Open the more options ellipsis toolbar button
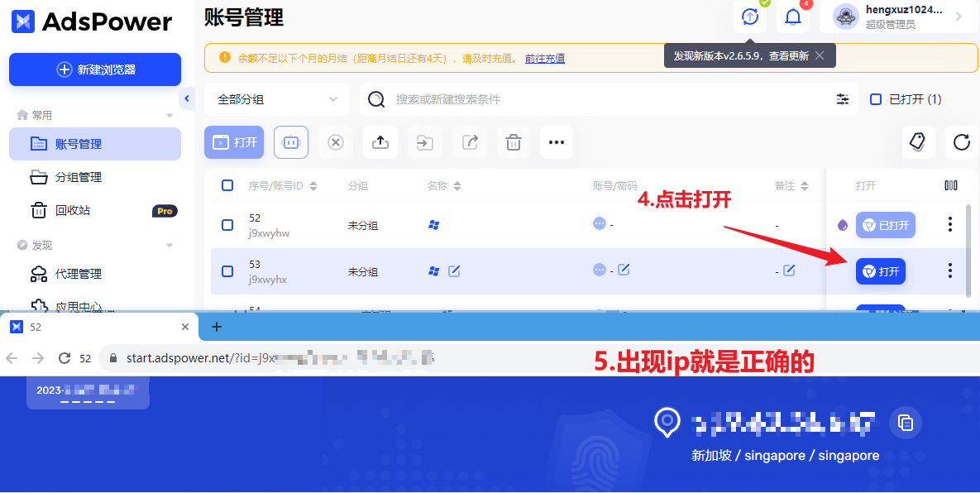This screenshot has height=493, width=980. click(557, 142)
